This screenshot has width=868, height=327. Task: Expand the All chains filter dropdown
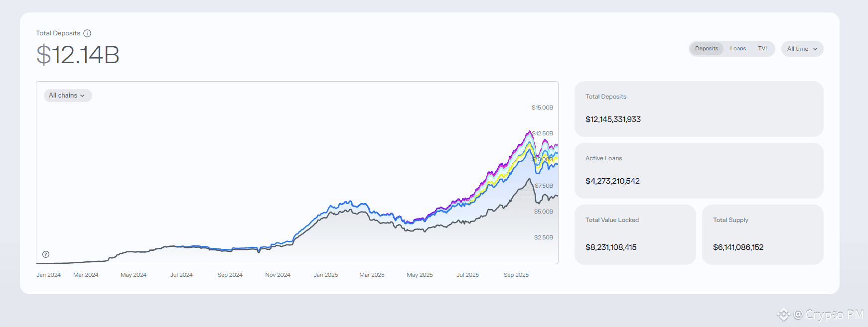coord(67,96)
